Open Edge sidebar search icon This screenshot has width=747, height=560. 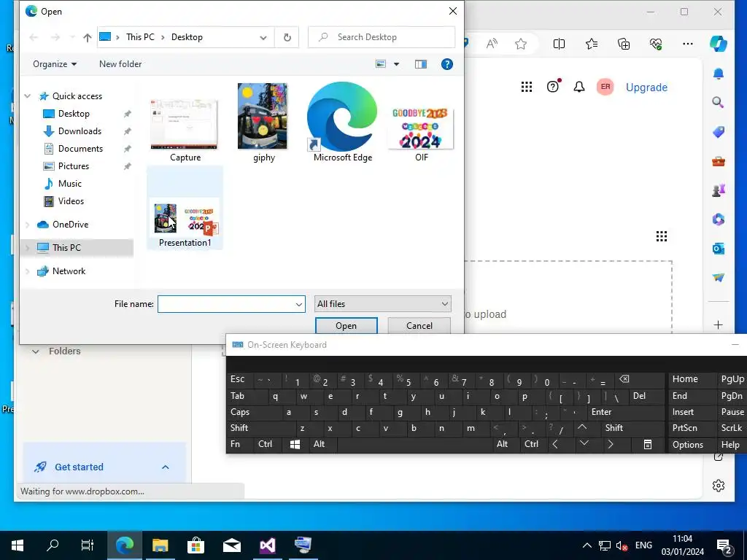[x=718, y=102]
